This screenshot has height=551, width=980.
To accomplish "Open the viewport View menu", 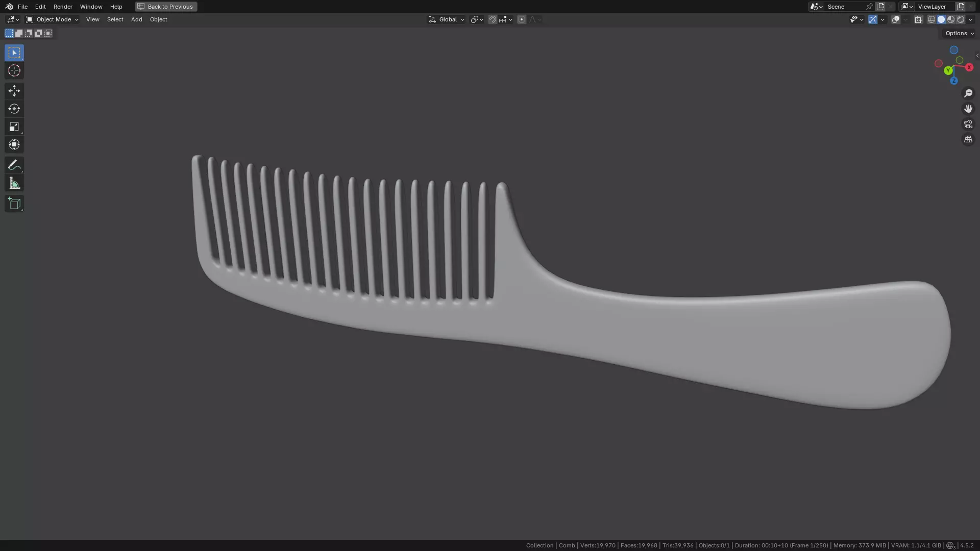I will pyautogui.click(x=92, y=19).
